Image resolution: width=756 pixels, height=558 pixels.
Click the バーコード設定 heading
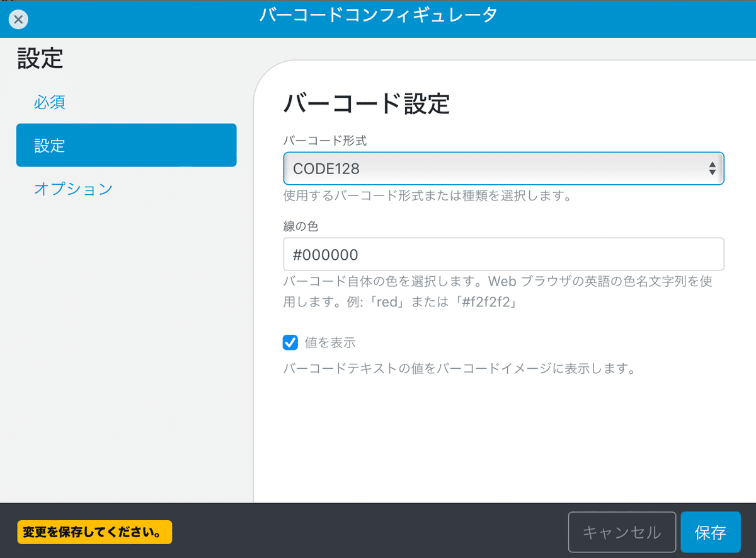(367, 103)
